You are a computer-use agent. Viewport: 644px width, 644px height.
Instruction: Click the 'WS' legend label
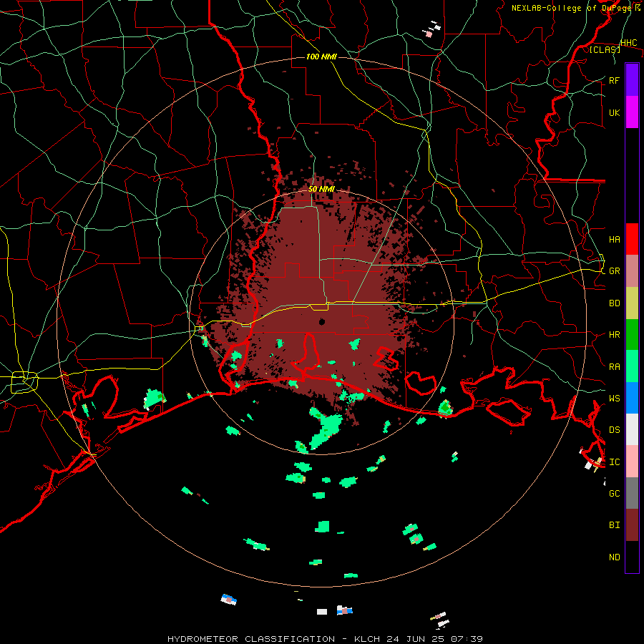click(x=614, y=399)
